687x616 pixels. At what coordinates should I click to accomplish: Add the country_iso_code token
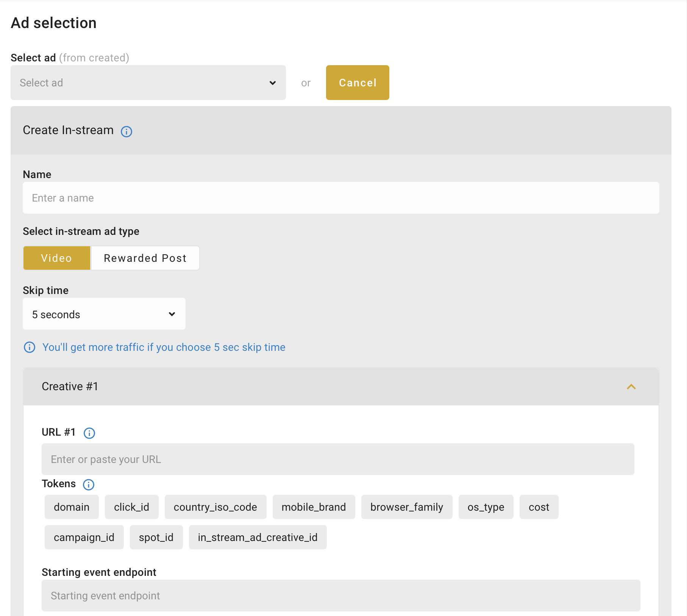[x=215, y=507]
